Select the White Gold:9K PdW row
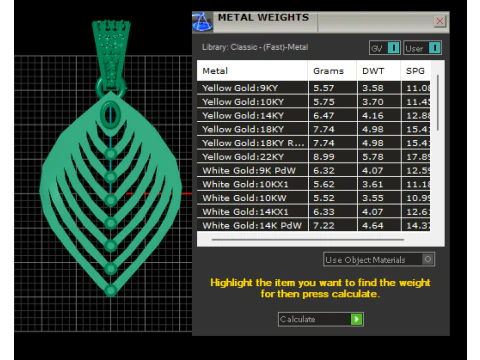The image size is (480, 360). click(313, 170)
